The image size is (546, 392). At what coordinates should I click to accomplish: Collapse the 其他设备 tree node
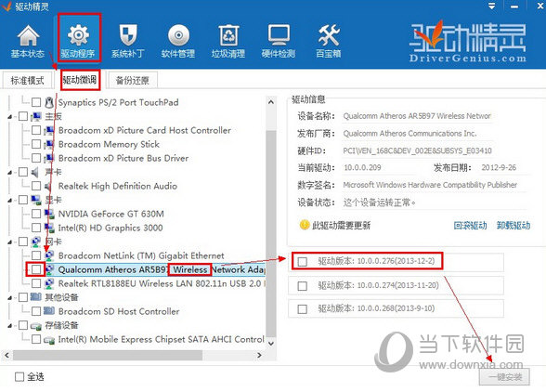point(10,298)
